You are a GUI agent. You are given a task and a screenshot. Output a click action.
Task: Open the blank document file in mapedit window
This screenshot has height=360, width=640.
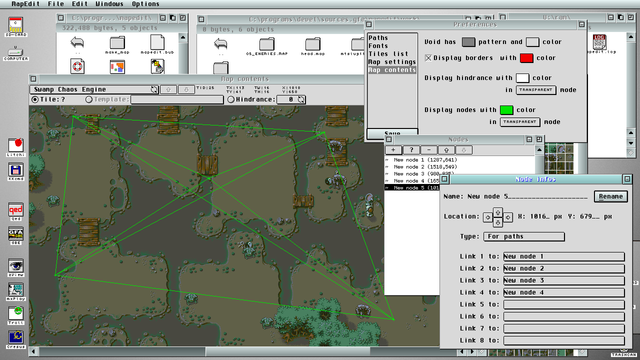(x=157, y=44)
